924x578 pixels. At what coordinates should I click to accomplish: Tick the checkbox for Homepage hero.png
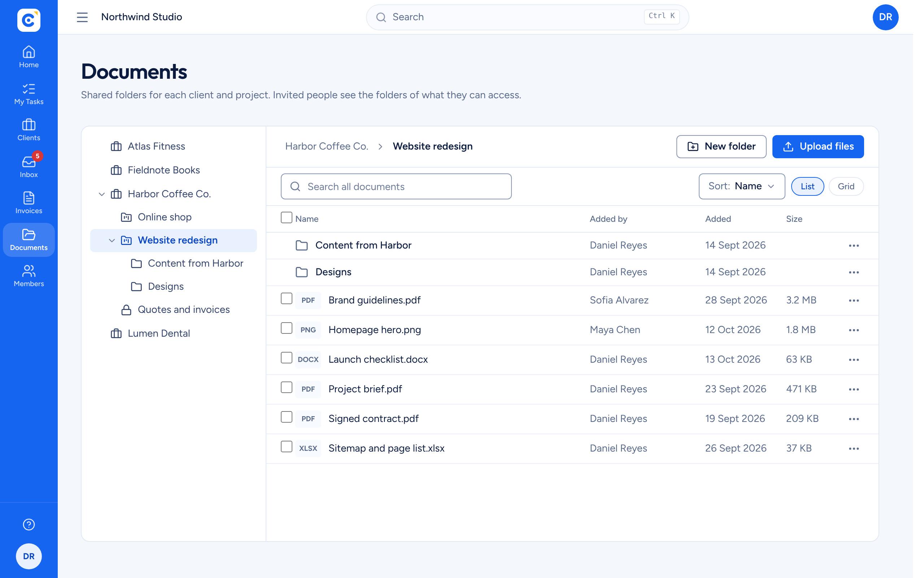point(286,328)
